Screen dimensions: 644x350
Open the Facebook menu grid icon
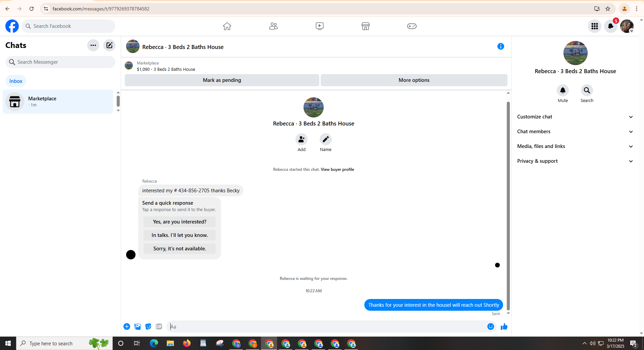pyautogui.click(x=595, y=26)
